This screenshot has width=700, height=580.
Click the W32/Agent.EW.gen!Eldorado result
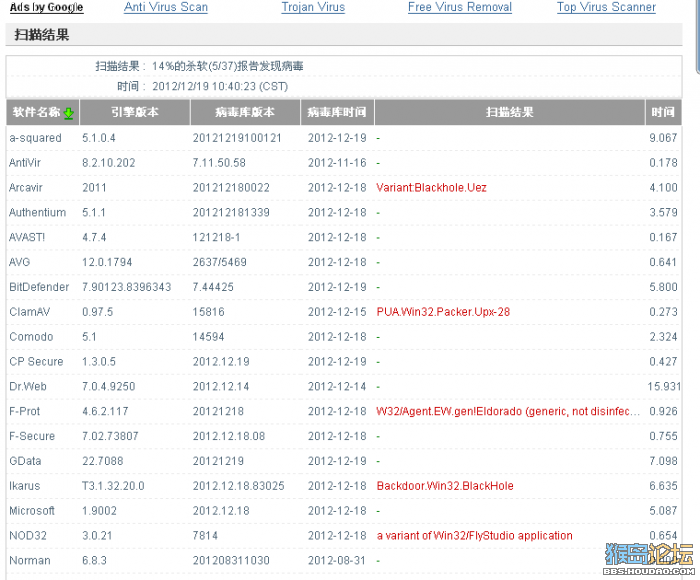(x=508, y=411)
